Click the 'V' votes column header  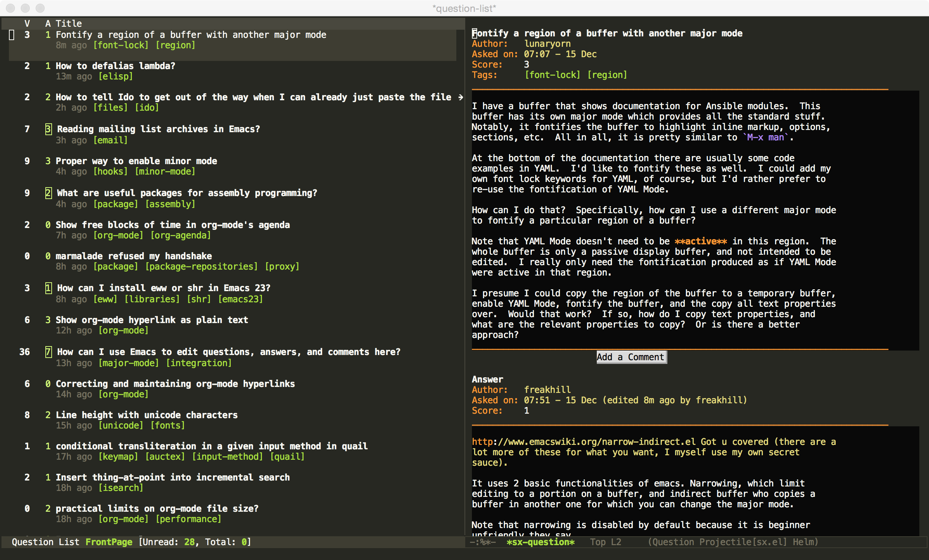[x=27, y=23]
